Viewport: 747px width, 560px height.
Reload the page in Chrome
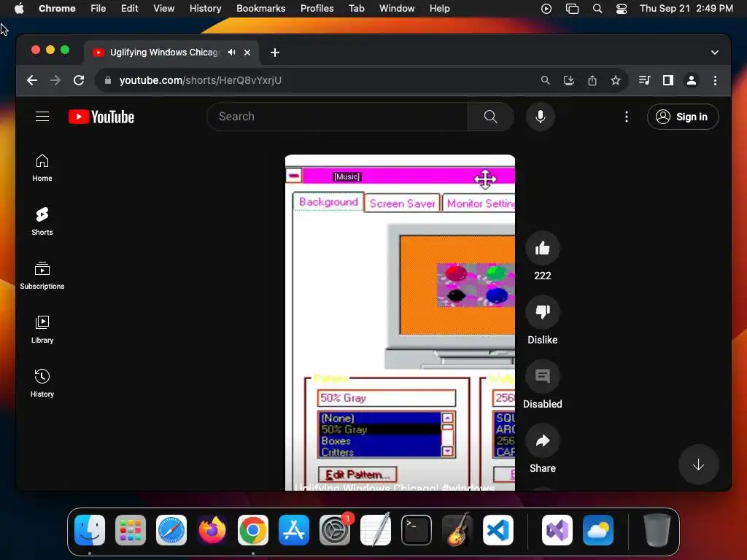[x=79, y=80]
